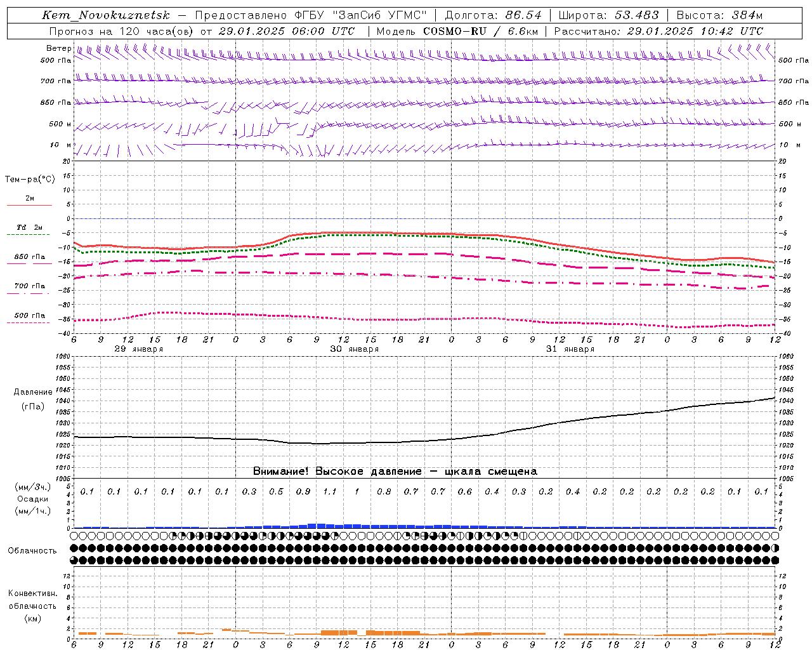Click the Давление pressure label
Viewport: 812px width, 650px height.
click(x=33, y=392)
